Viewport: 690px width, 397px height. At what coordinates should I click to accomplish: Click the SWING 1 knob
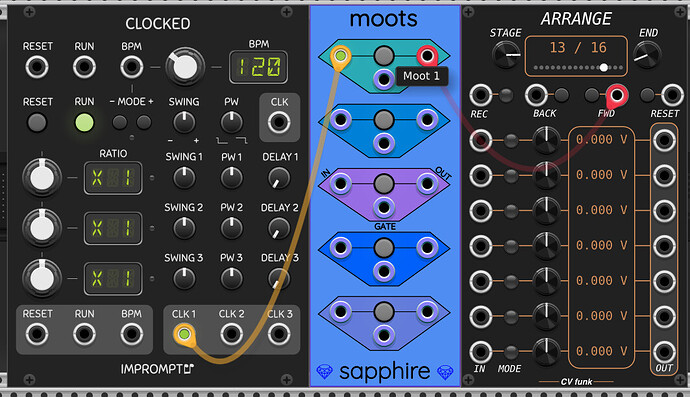pos(184,178)
